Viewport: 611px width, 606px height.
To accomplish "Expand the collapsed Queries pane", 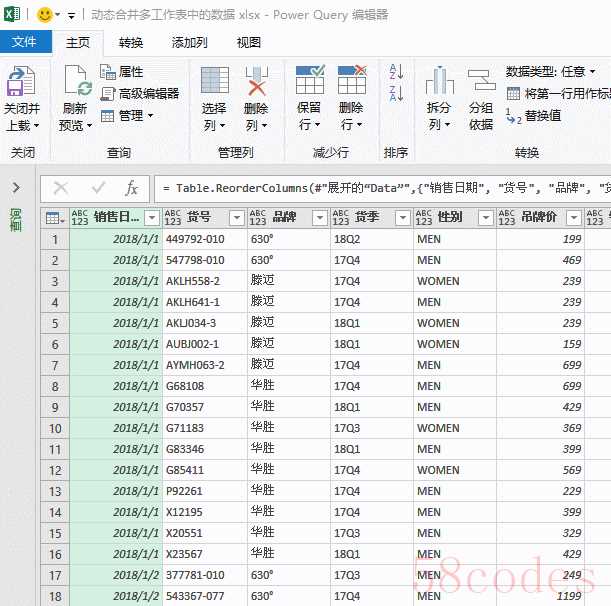I will point(16,187).
